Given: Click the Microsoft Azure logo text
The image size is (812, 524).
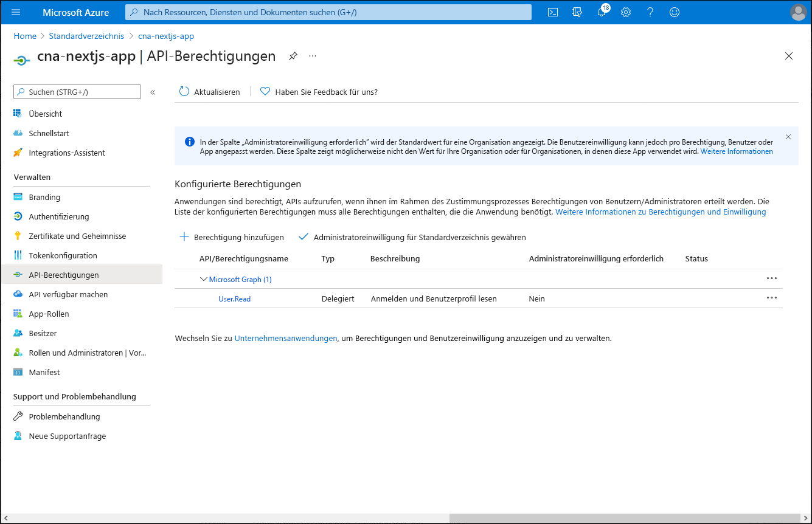Looking at the screenshot, I should coord(76,12).
